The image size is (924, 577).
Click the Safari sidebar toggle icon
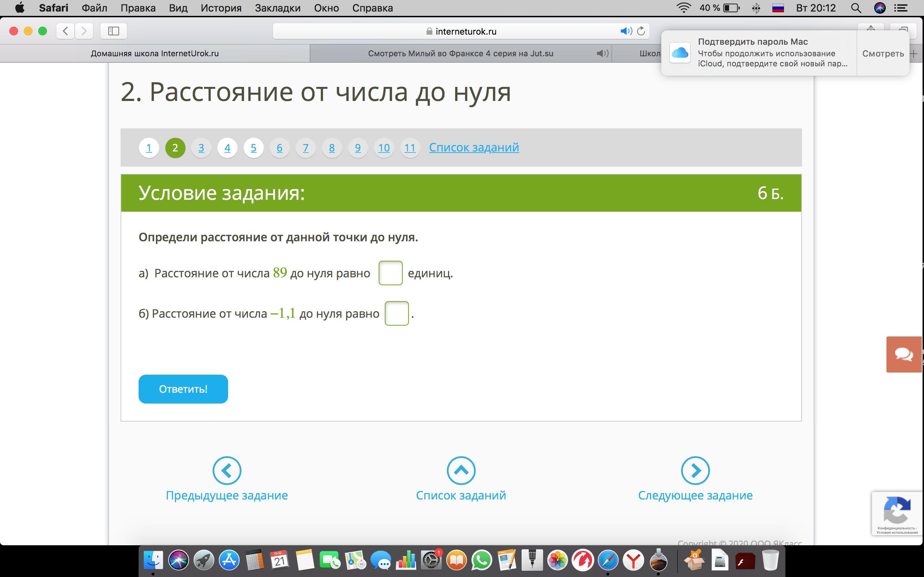tap(113, 31)
